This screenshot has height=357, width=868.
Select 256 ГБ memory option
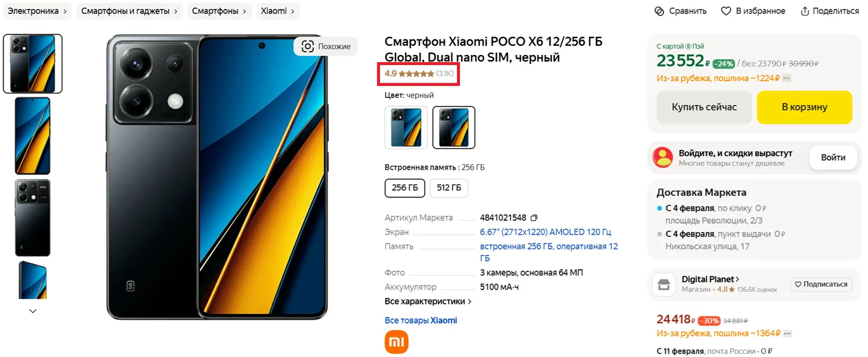click(x=404, y=187)
